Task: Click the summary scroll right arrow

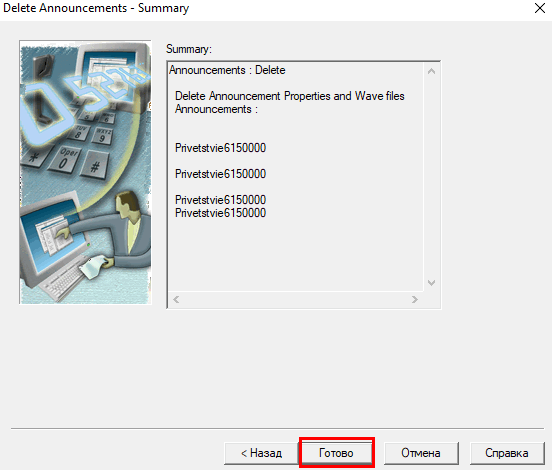Action: [415, 300]
